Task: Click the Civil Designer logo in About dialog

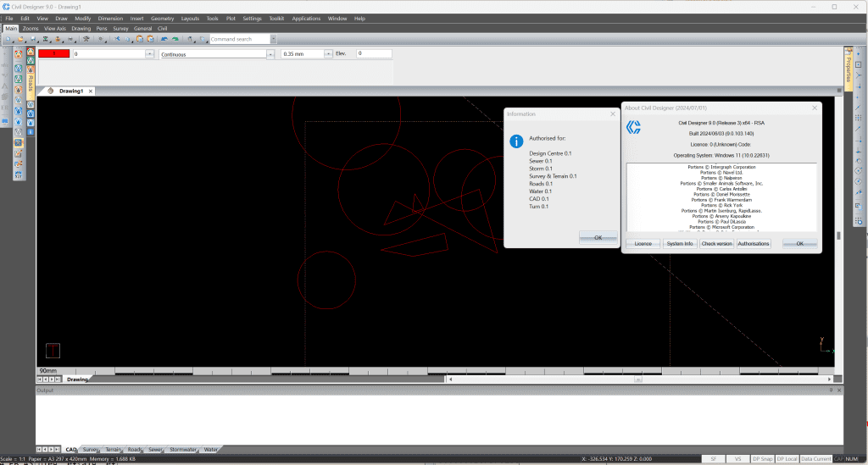Action: click(633, 127)
